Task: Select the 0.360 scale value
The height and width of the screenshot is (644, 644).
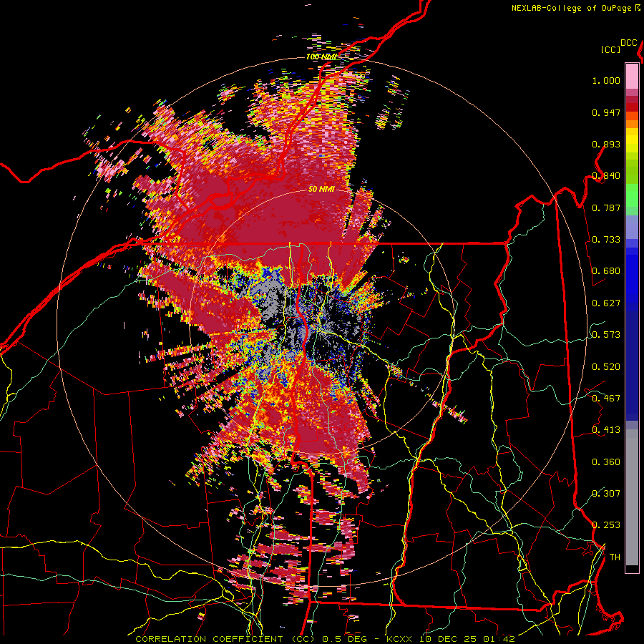Action: (606, 462)
